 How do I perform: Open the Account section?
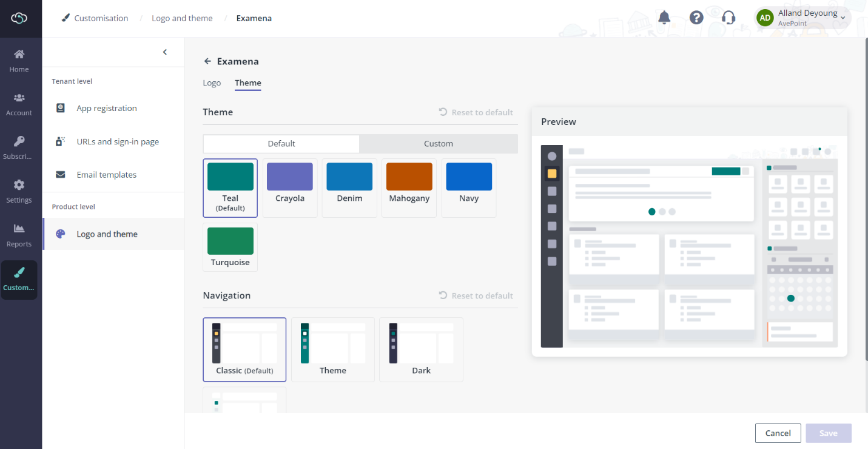pos(19,104)
